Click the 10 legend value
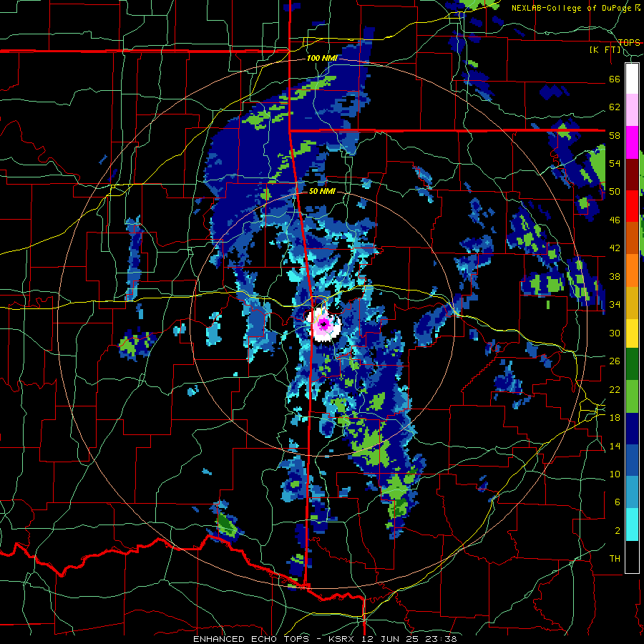The image size is (644, 644). coord(615,474)
